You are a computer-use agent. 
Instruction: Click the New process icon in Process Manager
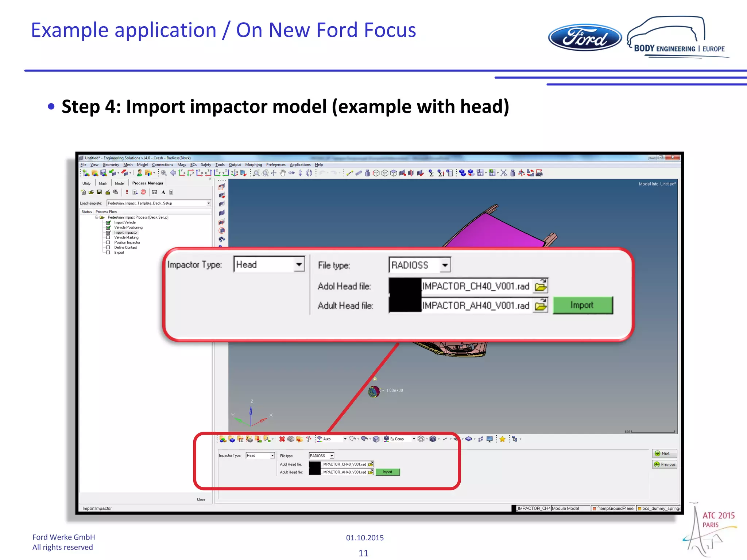tap(84, 192)
